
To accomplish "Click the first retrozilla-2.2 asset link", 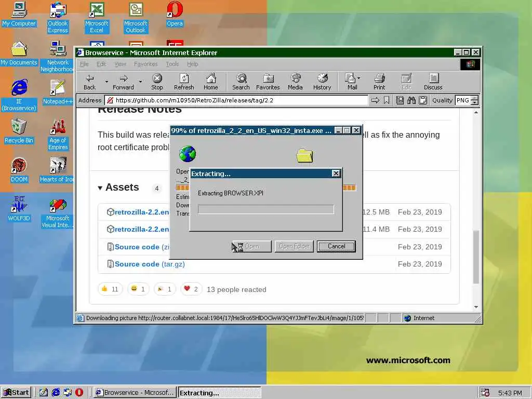I will click(142, 212).
